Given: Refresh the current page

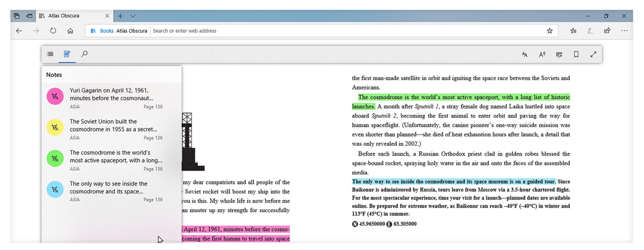Looking at the screenshot, I should 53,31.
